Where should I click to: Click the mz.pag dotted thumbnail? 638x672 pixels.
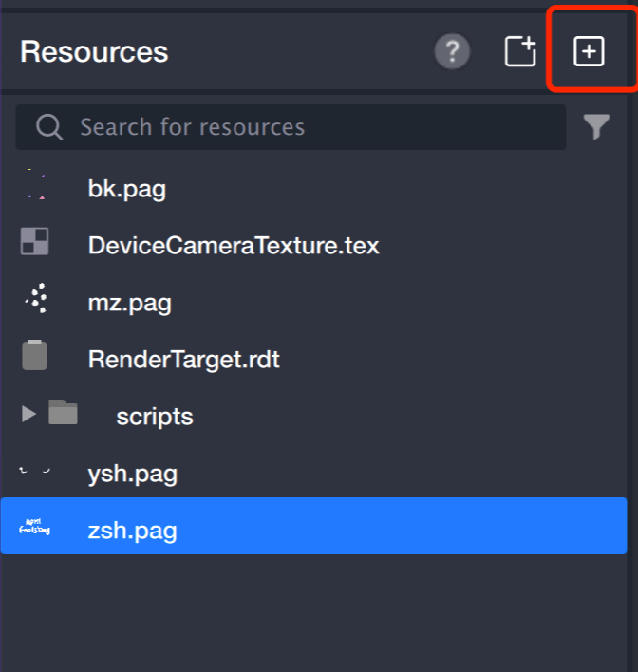pyautogui.click(x=36, y=299)
